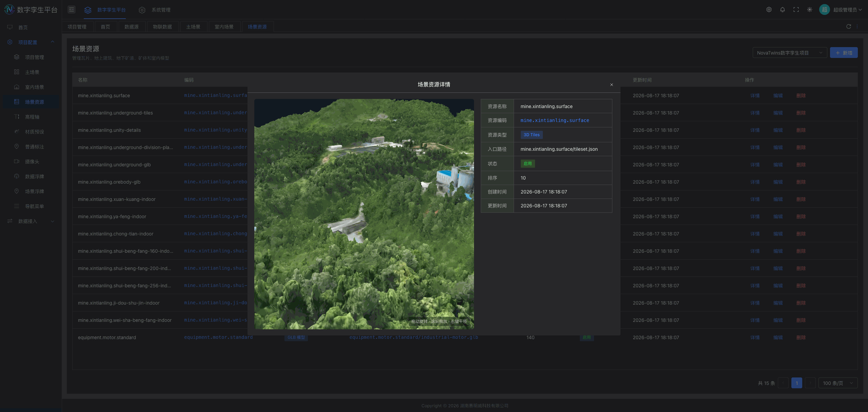Screen dimensions: 868x412
Task: Click 删除 for mine.xintianling.wei-sha-beng-fang-indoor row
Action: pos(801,320)
